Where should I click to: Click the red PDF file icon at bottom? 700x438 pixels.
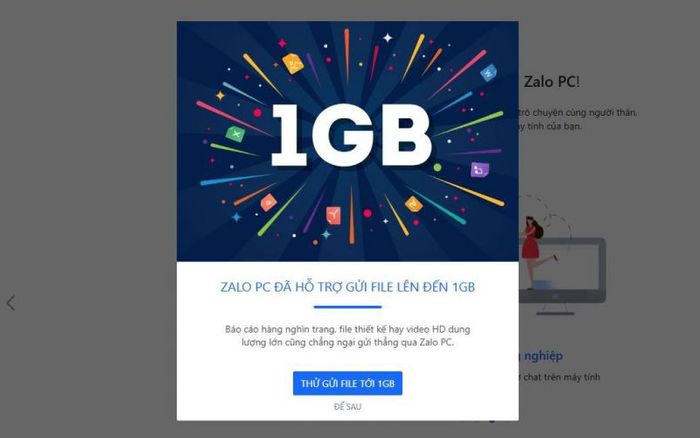coord(333,216)
